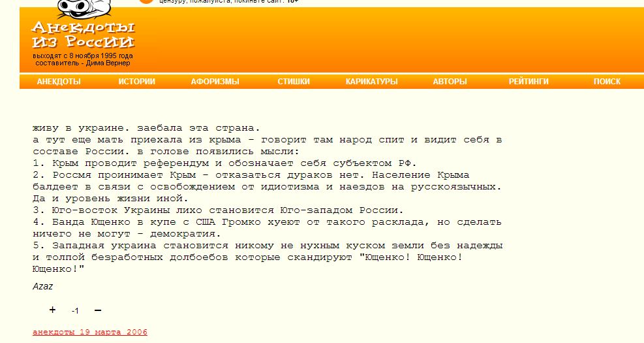Image resolution: width=644 pixels, height=343 pixels.
Task: Click the orange circle icon above header
Action: (x=146, y=1)
